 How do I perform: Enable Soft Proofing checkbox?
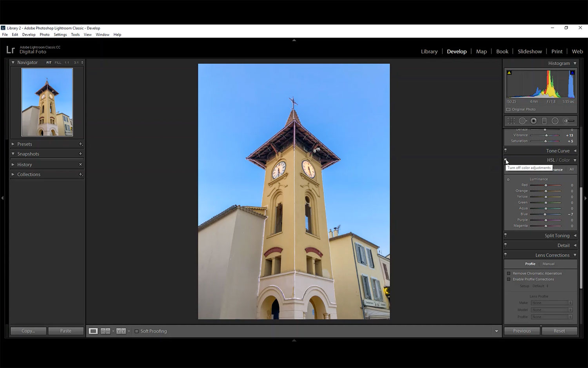coord(136,331)
